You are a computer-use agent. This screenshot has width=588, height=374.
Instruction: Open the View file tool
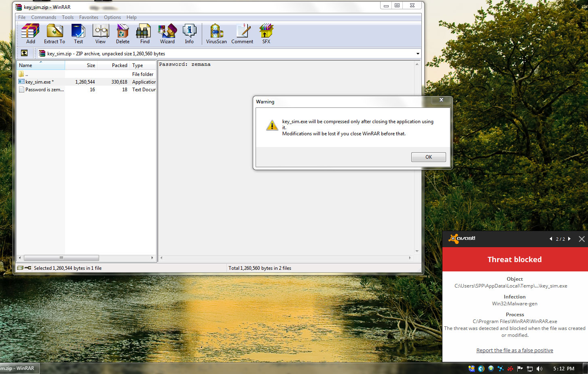[100, 34]
